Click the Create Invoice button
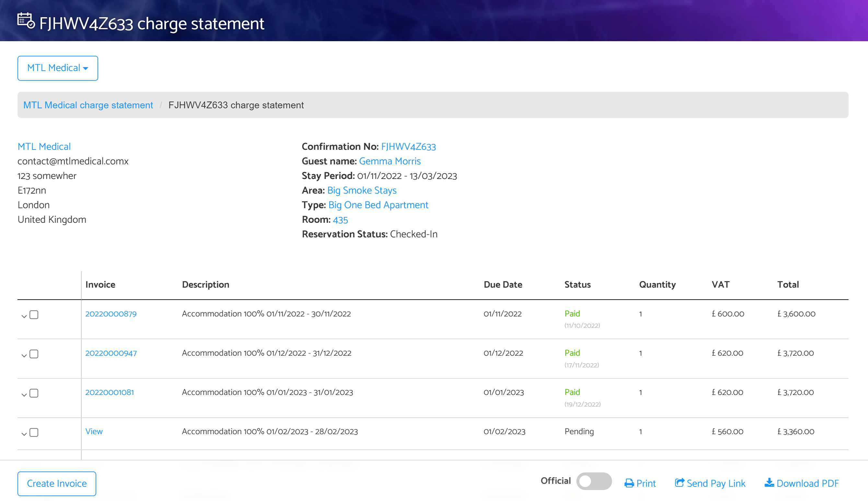This screenshot has height=501, width=868. (x=57, y=483)
